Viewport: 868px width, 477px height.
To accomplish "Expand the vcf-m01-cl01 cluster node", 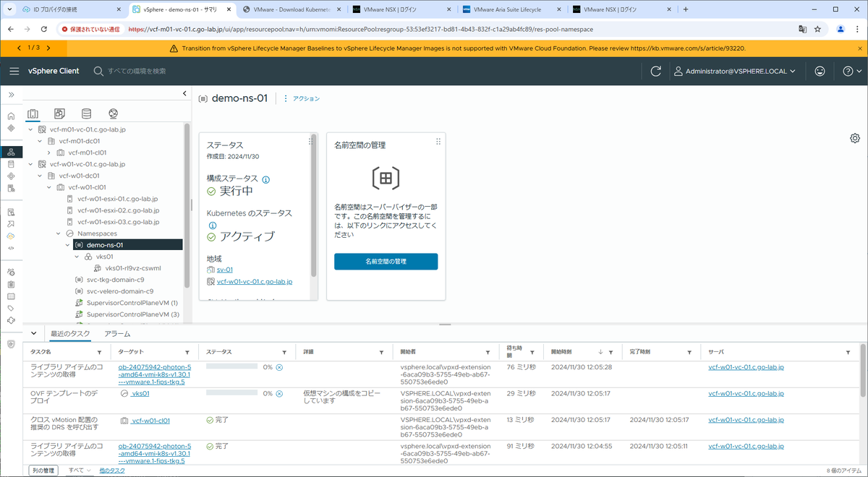I will point(49,152).
